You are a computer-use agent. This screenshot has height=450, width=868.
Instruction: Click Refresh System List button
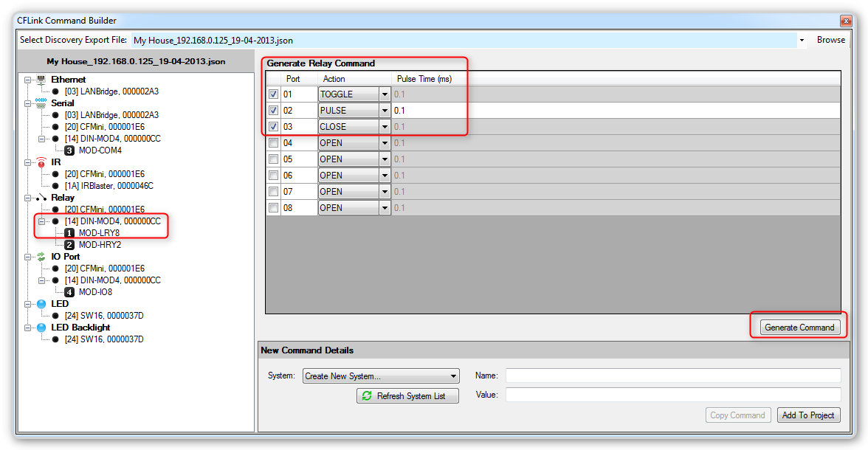coord(407,396)
